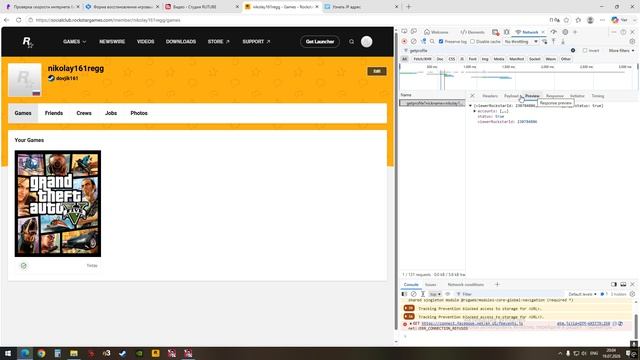
Task: Click the console Filter input field
Action: point(509,294)
